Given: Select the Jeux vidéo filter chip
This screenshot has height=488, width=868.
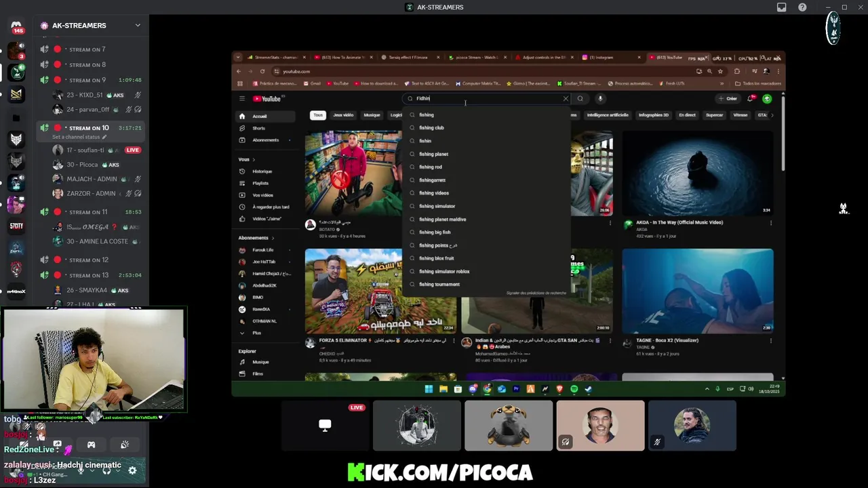Looking at the screenshot, I should click(x=343, y=115).
